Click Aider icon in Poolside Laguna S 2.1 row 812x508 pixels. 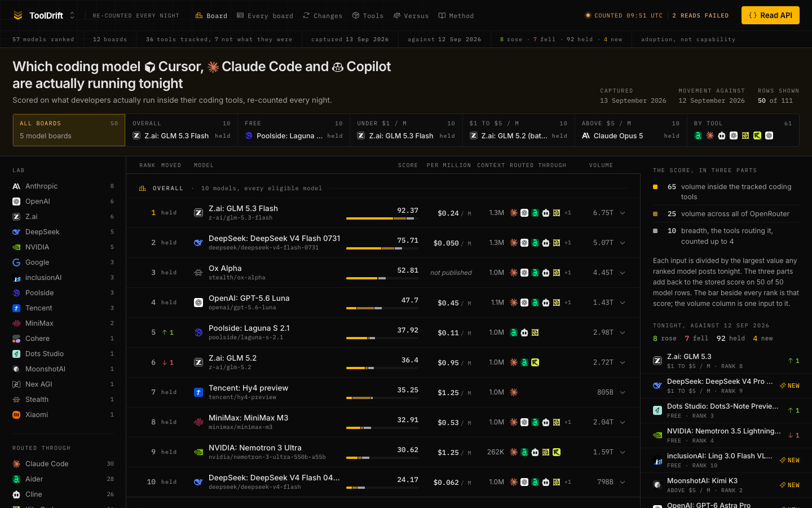[x=514, y=332]
